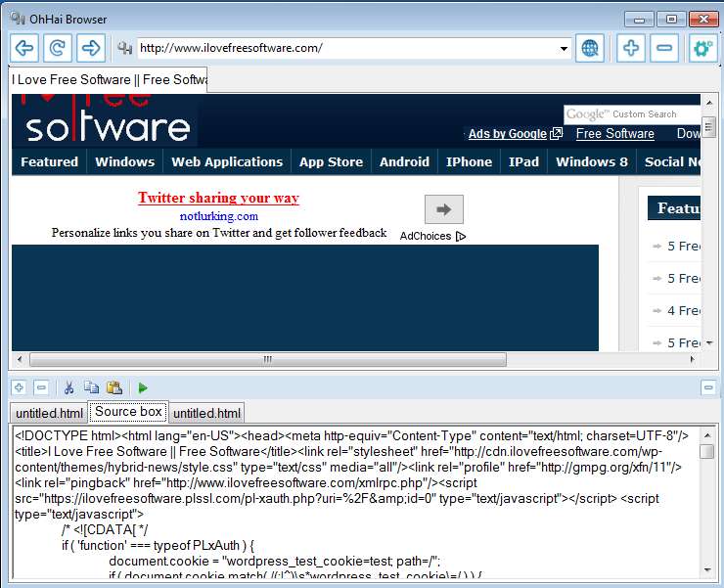
Task: Click the source box vertical scroll thumb
Action: click(x=707, y=451)
